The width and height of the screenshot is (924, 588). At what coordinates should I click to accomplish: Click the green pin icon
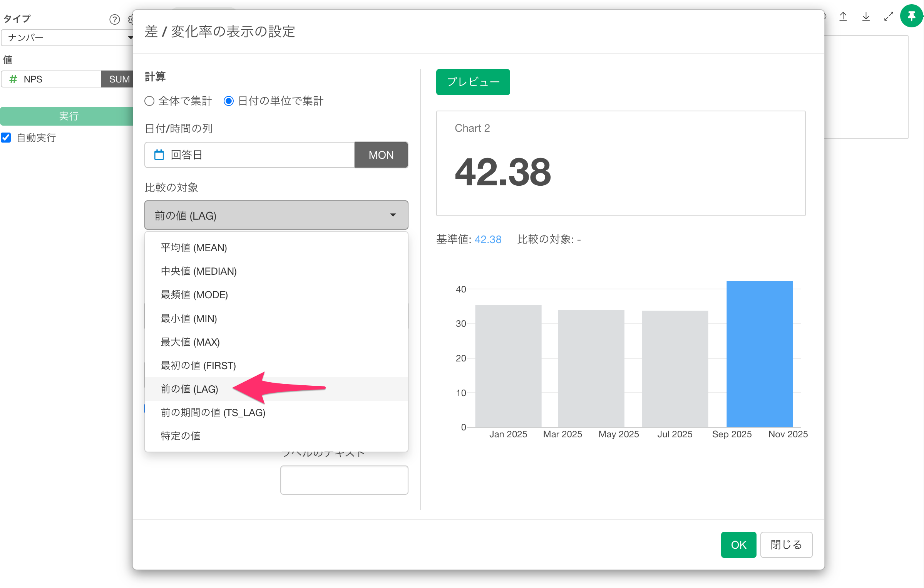(x=911, y=16)
